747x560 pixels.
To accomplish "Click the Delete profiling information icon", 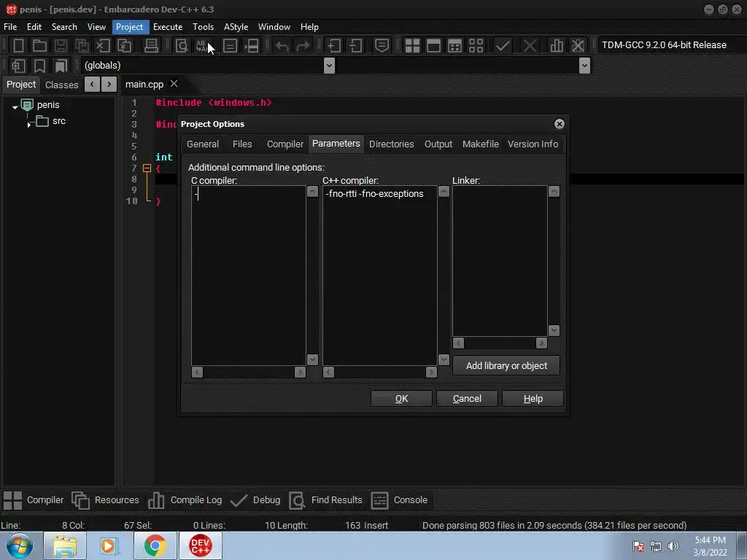I will (x=578, y=46).
